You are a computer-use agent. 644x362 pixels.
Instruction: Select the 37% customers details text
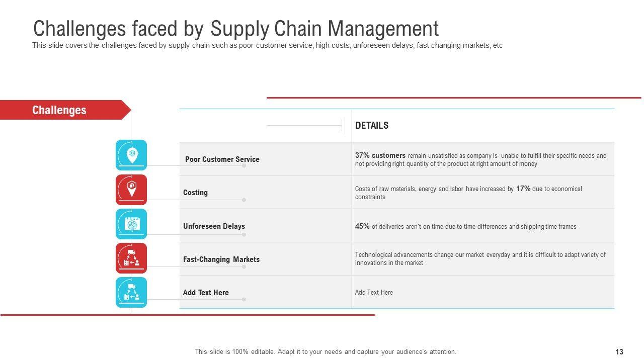point(480,159)
